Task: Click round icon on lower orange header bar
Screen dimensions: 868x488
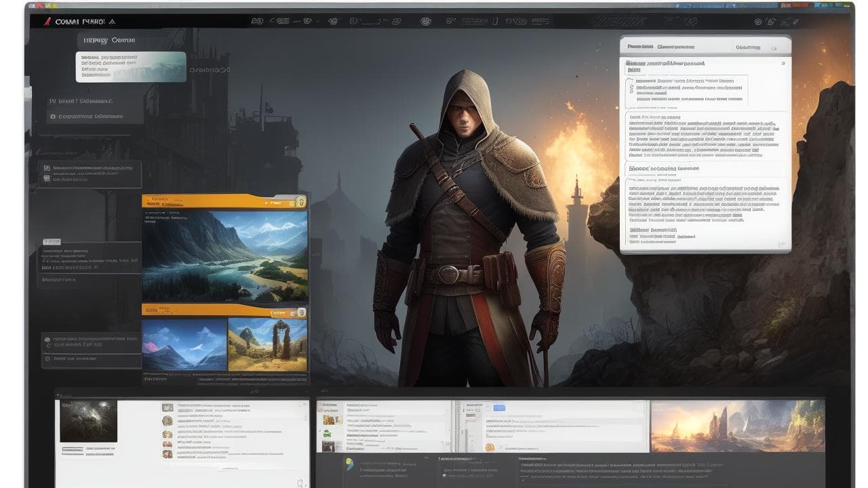Action: coord(300,313)
